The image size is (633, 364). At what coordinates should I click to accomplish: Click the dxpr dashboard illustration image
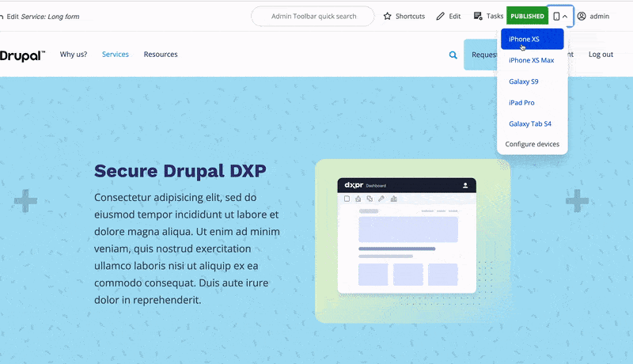point(412,241)
